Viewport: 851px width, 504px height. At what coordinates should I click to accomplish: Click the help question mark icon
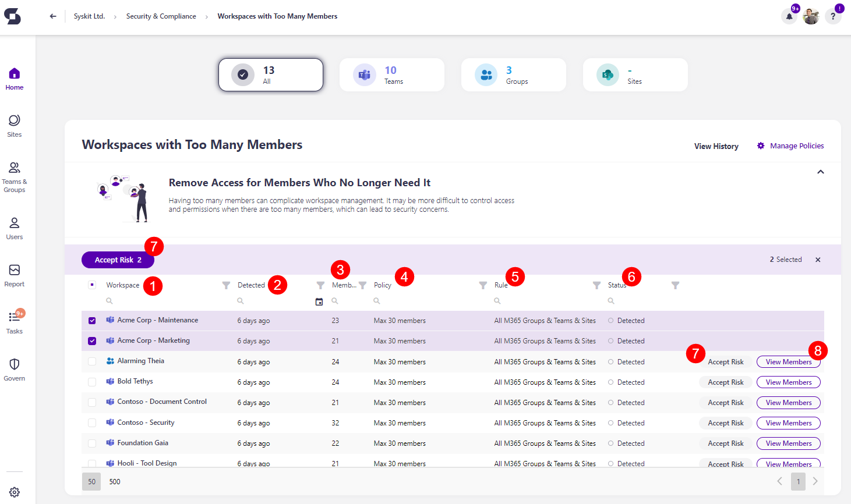tap(833, 16)
